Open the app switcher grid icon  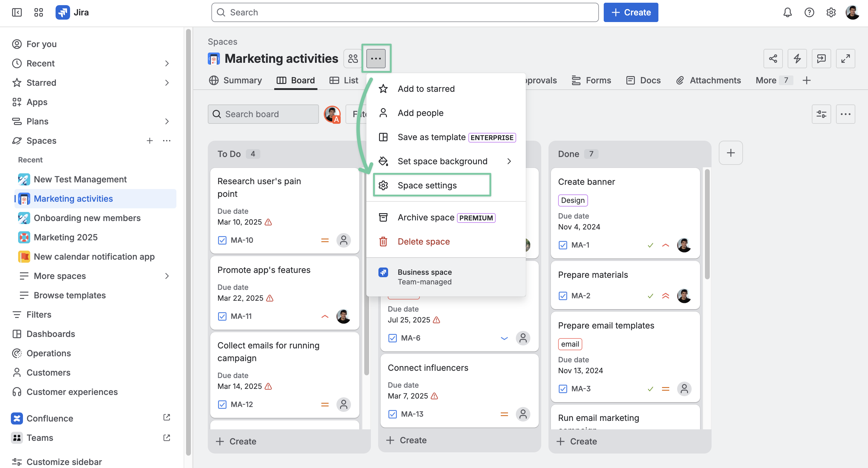pos(38,12)
